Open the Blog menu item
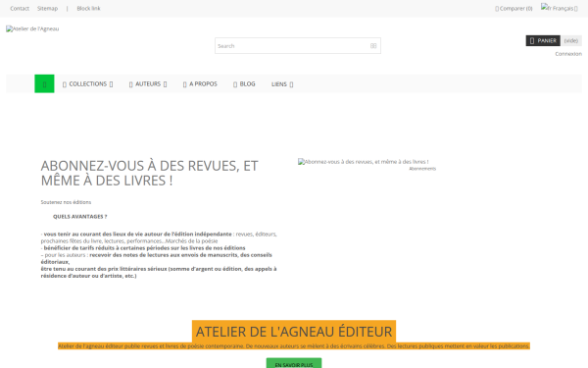The width and height of the screenshot is (588, 368). (x=244, y=84)
